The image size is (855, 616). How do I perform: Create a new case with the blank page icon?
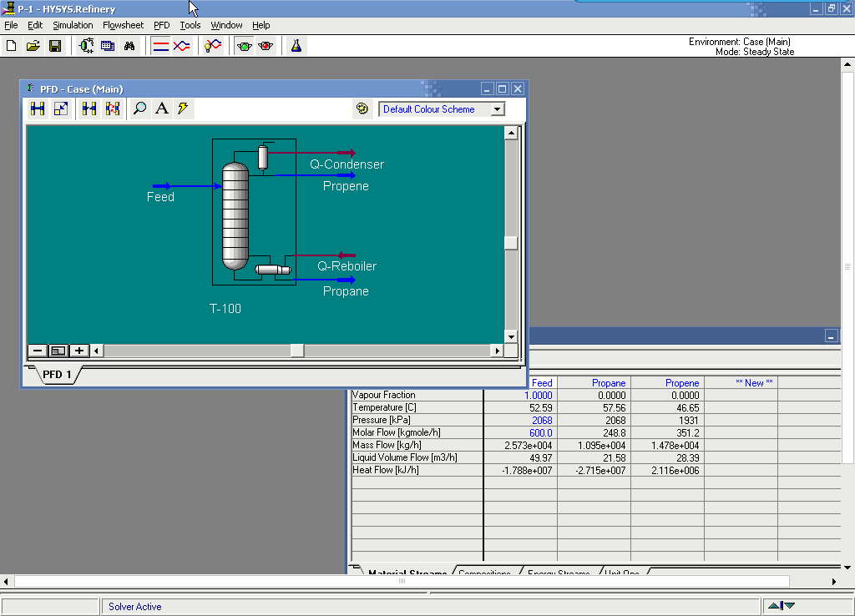tap(12, 46)
